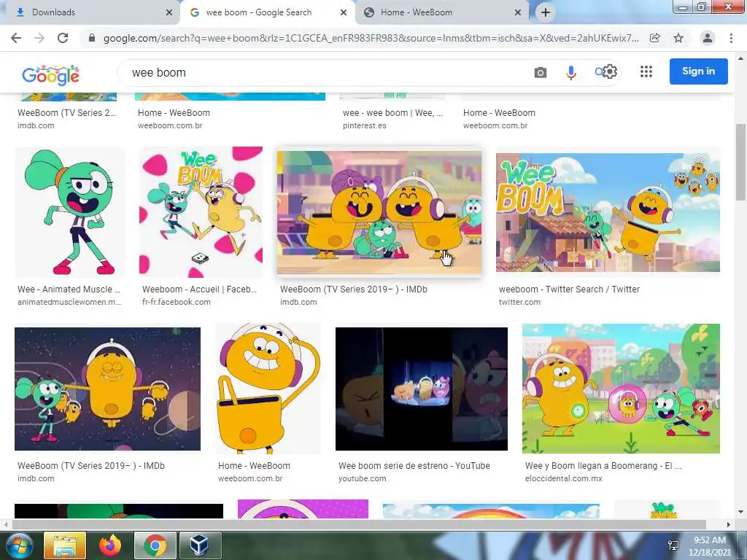
Task: Open the hovered WeeBoom IMDb dancing image
Action: tap(379, 212)
